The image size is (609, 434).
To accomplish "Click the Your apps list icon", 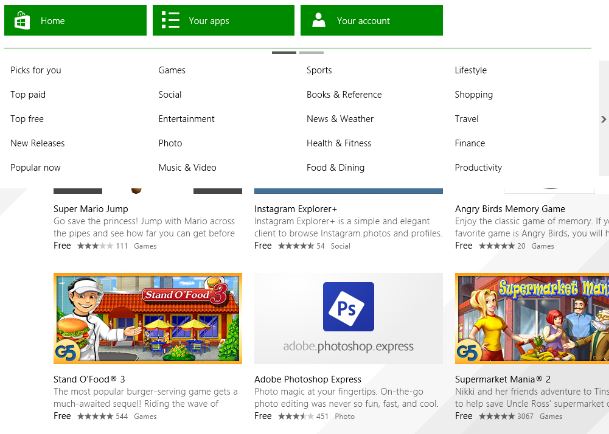I will [170, 20].
